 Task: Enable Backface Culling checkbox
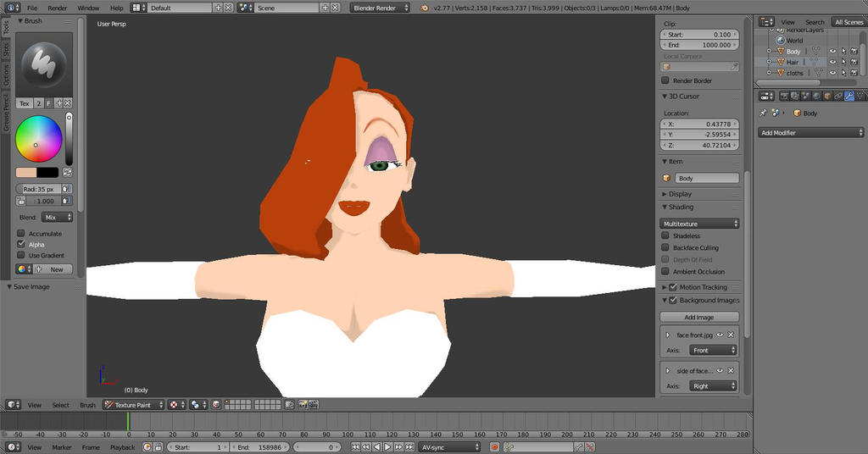coord(665,247)
